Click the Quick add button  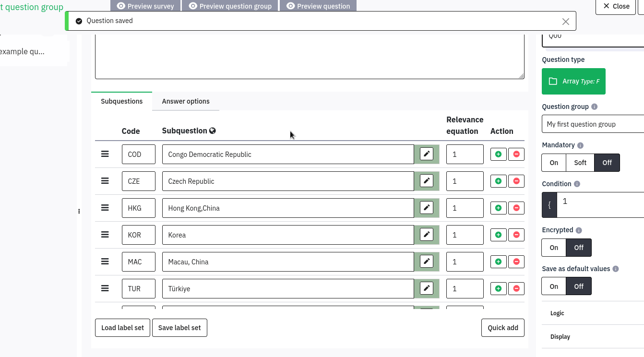pyautogui.click(x=502, y=328)
